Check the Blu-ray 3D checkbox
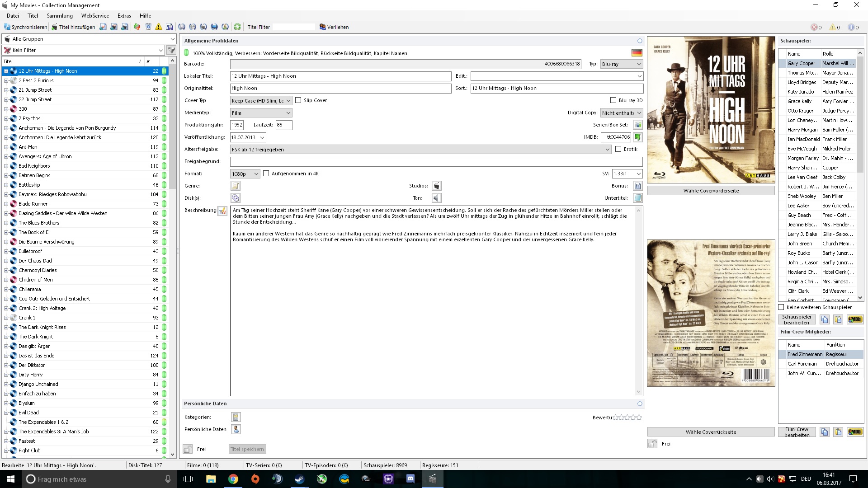The height and width of the screenshot is (488, 868). (613, 100)
